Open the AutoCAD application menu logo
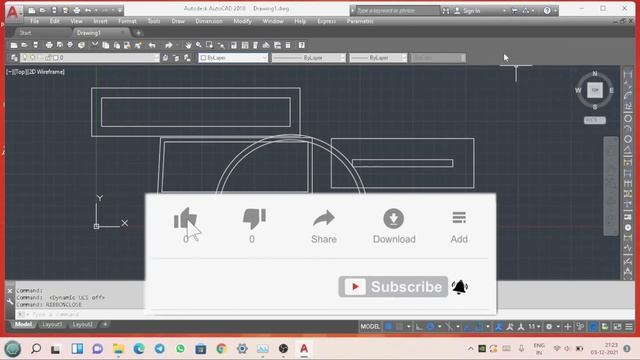 (x=13, y=13)
